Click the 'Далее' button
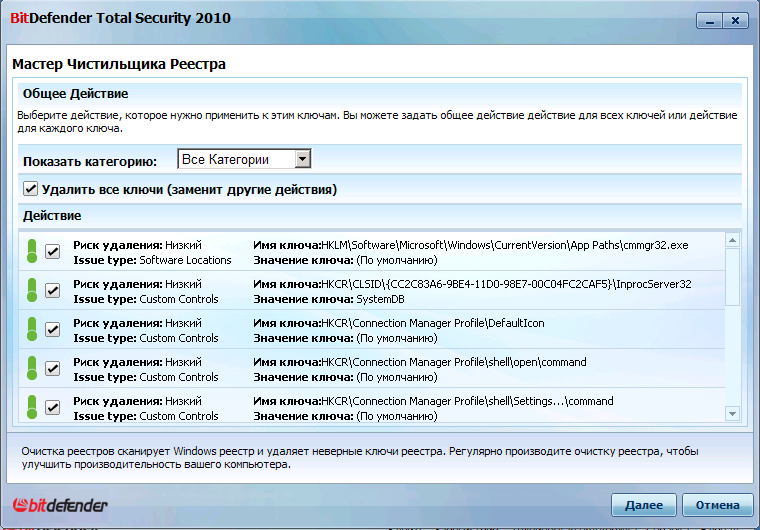This screenshot has height=530, width=760. [x=644, y=505]
